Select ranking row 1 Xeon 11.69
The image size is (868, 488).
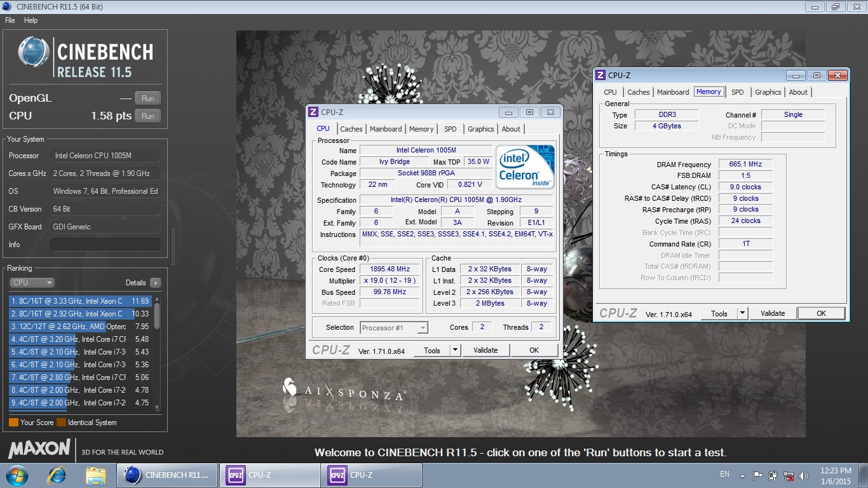click(80, 301)
